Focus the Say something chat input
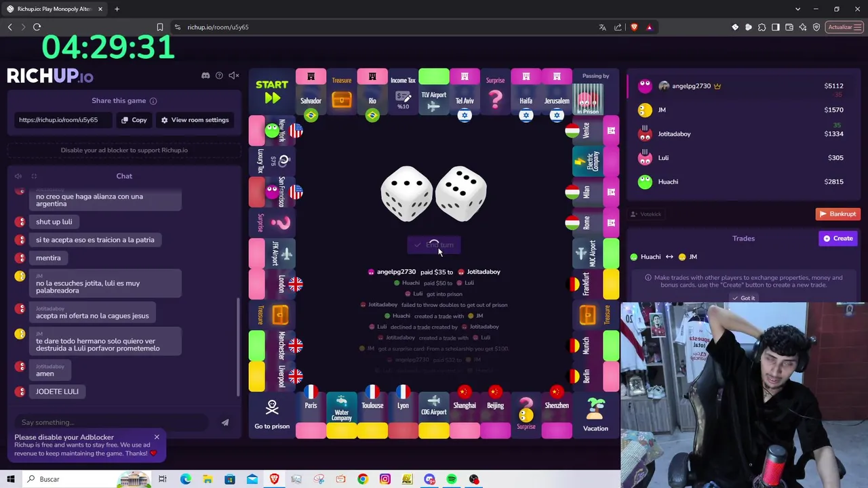 point(112,422)
